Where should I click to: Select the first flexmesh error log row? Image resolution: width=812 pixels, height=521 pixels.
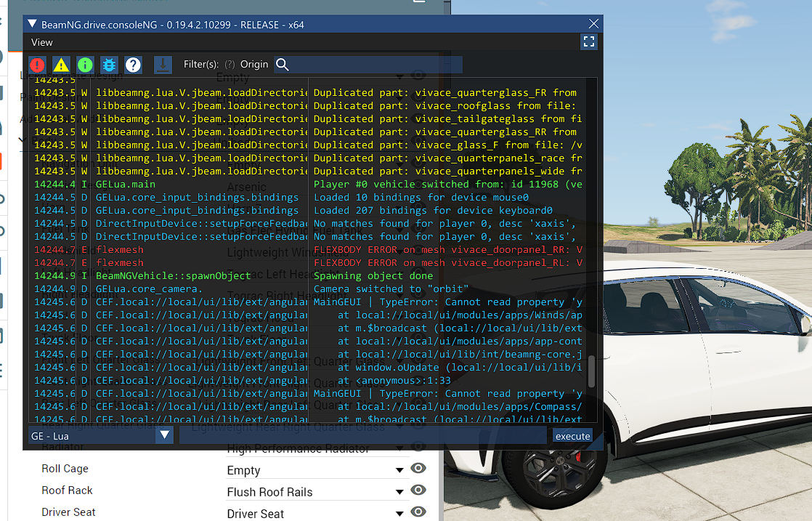[x=308, y=250]
